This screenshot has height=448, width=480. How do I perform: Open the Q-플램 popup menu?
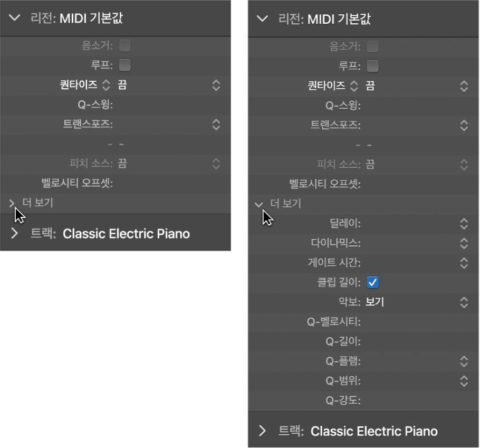[x=464, y=361]
